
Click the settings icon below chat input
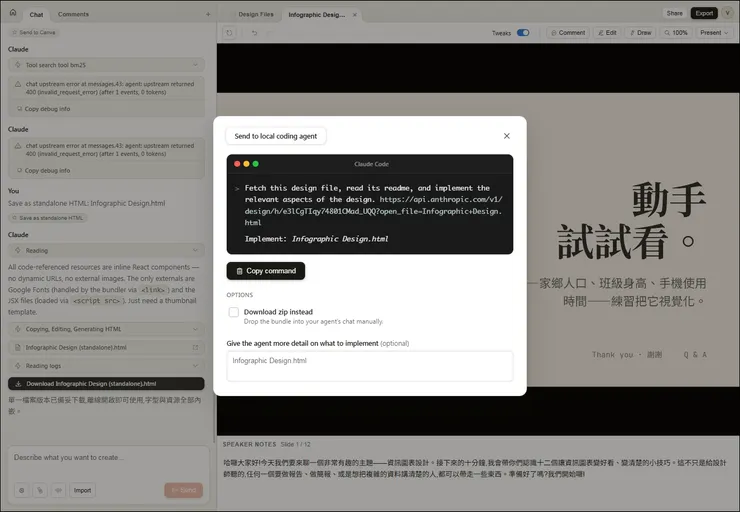[x=22, y=490]
